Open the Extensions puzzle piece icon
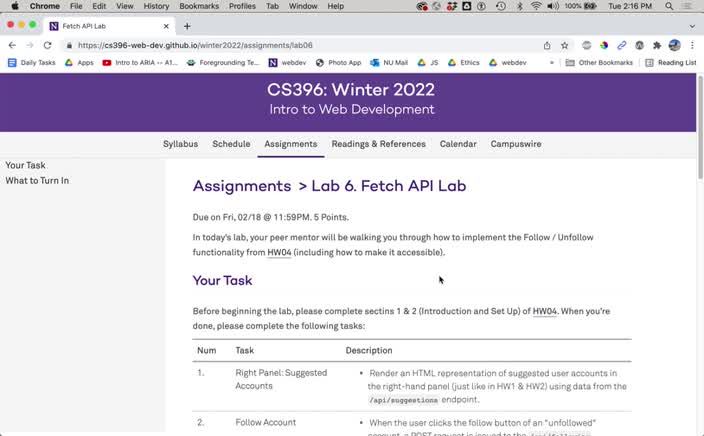Image resolution: width=704 pixels, height=436 pixels. tap(657, 45)
